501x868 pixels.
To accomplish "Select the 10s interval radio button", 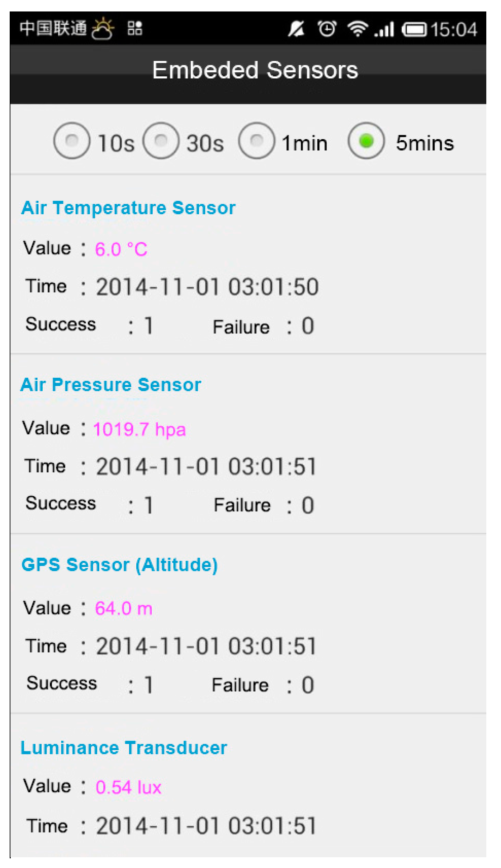I will click(x=72, y=141).
